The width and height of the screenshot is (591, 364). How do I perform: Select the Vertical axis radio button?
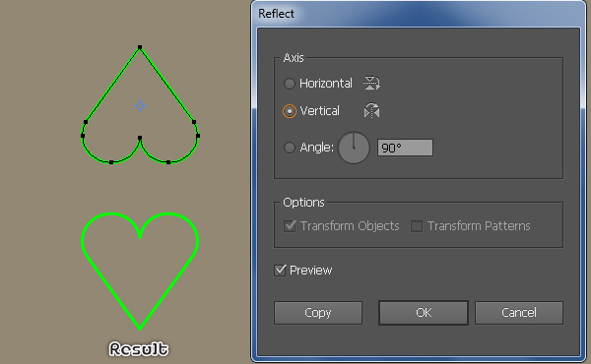[289, 111]
